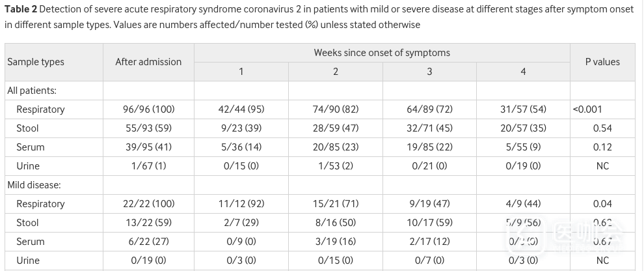Image resolution: width=644 pixels, height=271 pixels.
Task: Select "Weeks since onset of symptoms" header
Action: pyautogui.click(x=382, y=53)
